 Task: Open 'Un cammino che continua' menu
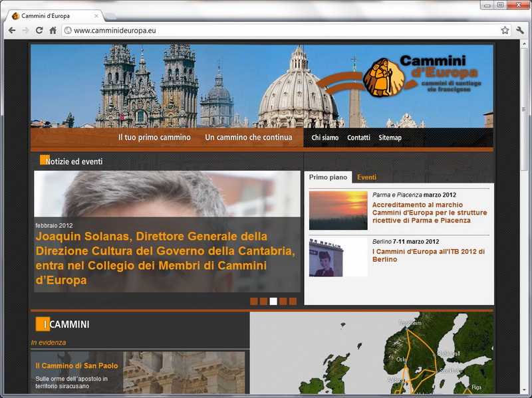coord(248,138)
